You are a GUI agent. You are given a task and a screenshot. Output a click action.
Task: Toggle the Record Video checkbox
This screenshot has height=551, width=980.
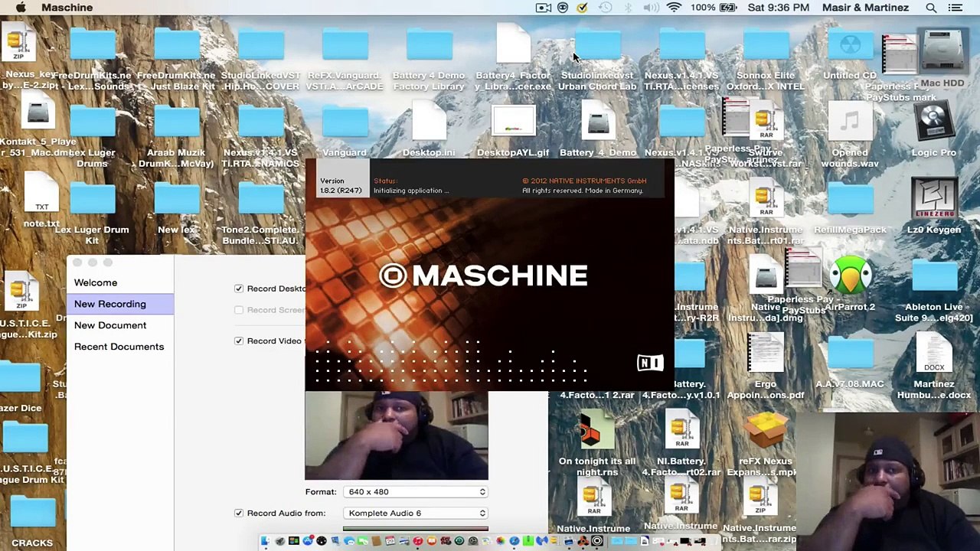[x=239, y=341]
